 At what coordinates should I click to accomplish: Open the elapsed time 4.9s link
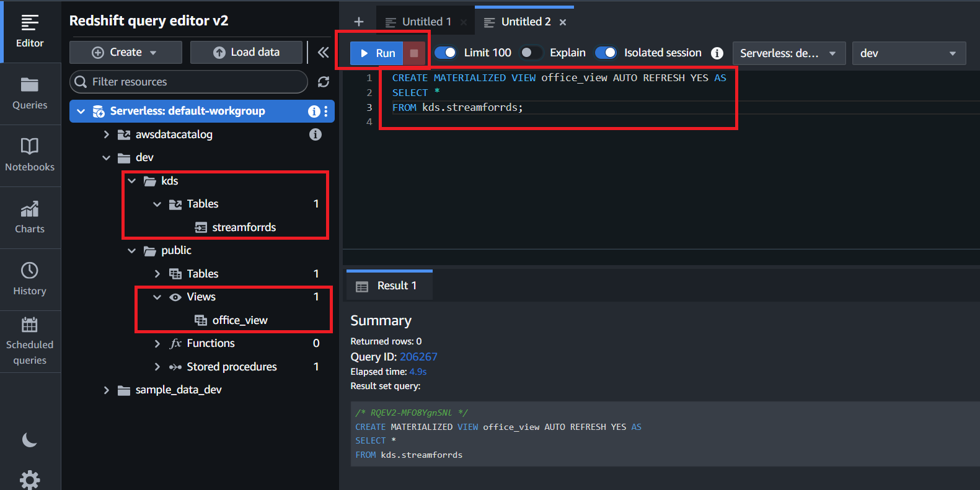tap(418, 372)
